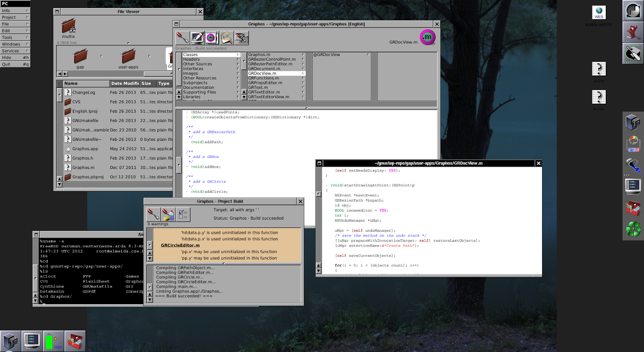Select Graphos.m in the class list
644x352 pixels.
pos(277,55)
